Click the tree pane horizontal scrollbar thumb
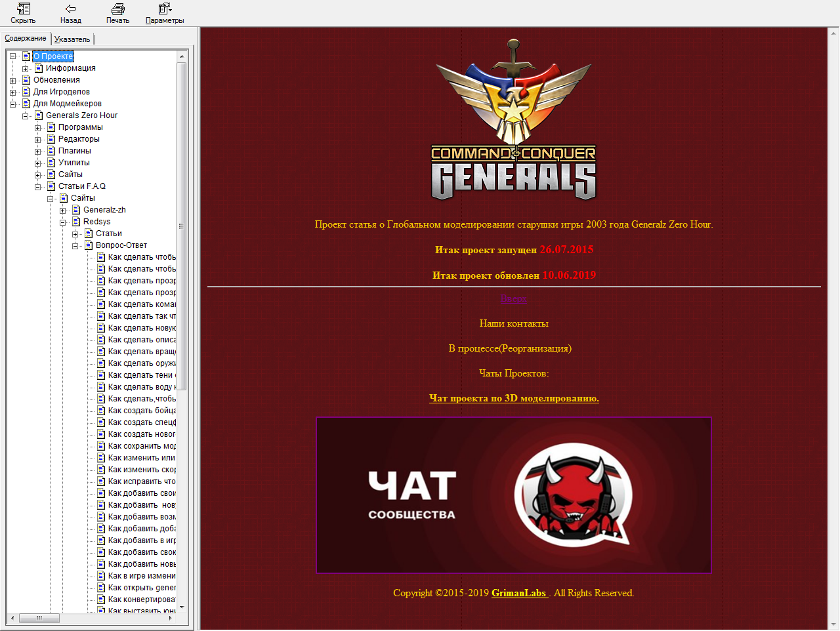 [39, 618]
